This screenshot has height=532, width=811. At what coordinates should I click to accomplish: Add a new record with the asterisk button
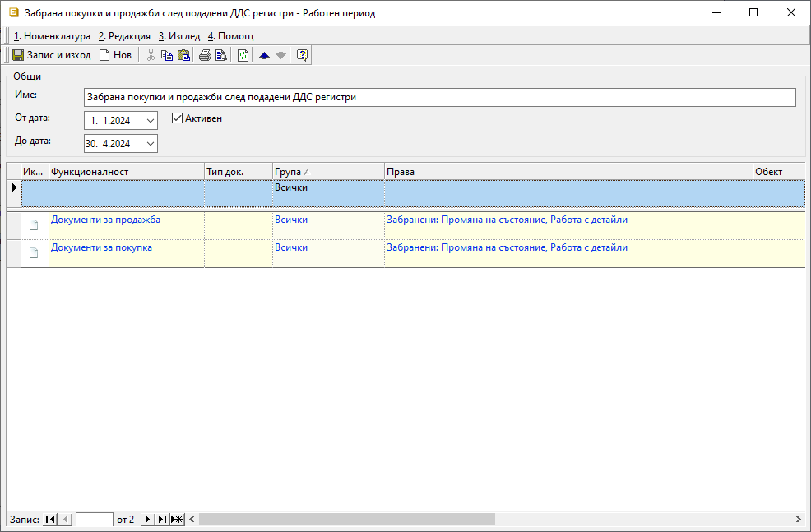click(x=177, y=520)
